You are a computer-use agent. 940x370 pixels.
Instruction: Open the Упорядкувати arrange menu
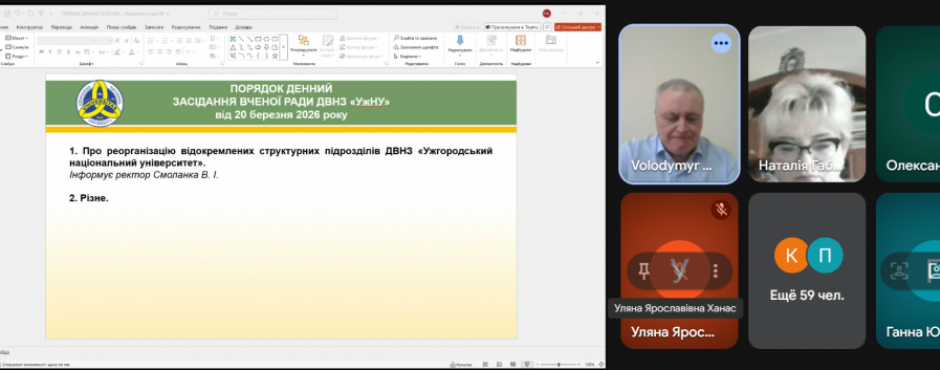click(303, 46)
